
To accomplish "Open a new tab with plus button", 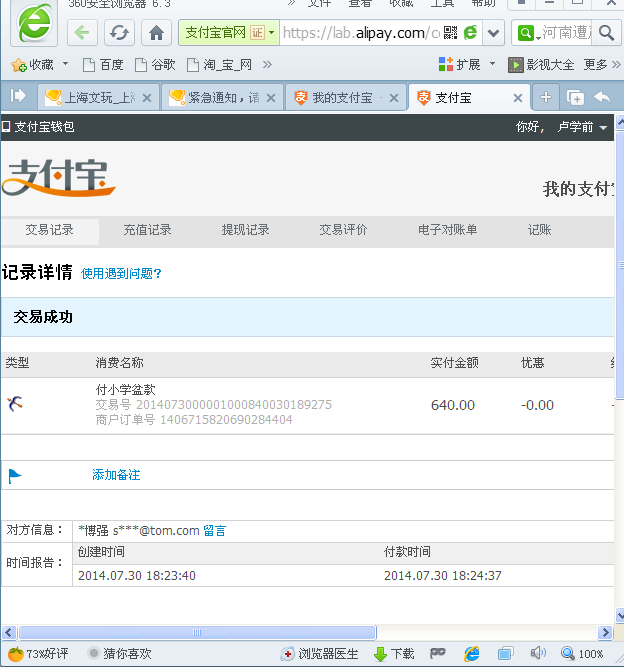I will point(546,97).
